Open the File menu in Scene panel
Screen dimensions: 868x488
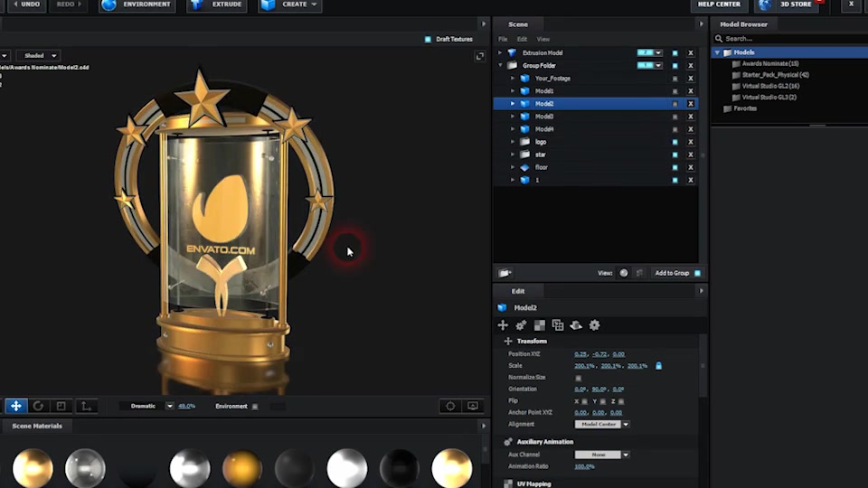click(x=503, y=39)
